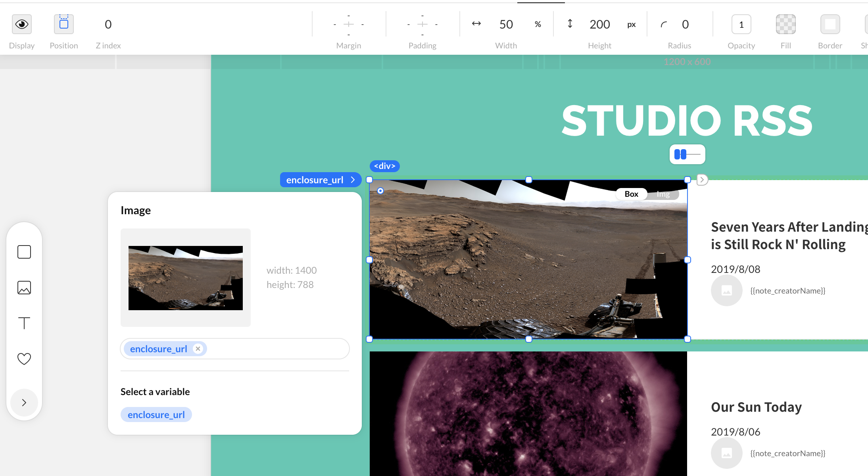The height and width of the screenshot is (476, 868).
Task: Click the layout columns toggle under the title
Action: point(687,154)
